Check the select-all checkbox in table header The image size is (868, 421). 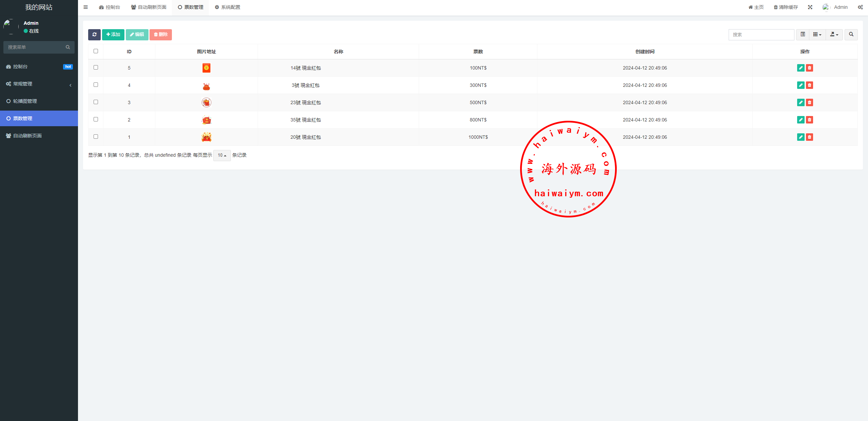(x=96, y=51)
